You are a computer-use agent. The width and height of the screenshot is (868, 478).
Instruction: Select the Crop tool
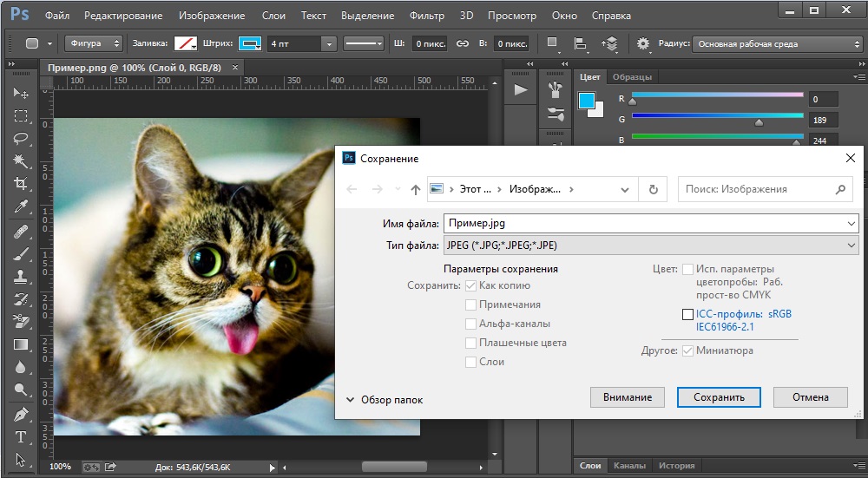click(x=21, y=184)
